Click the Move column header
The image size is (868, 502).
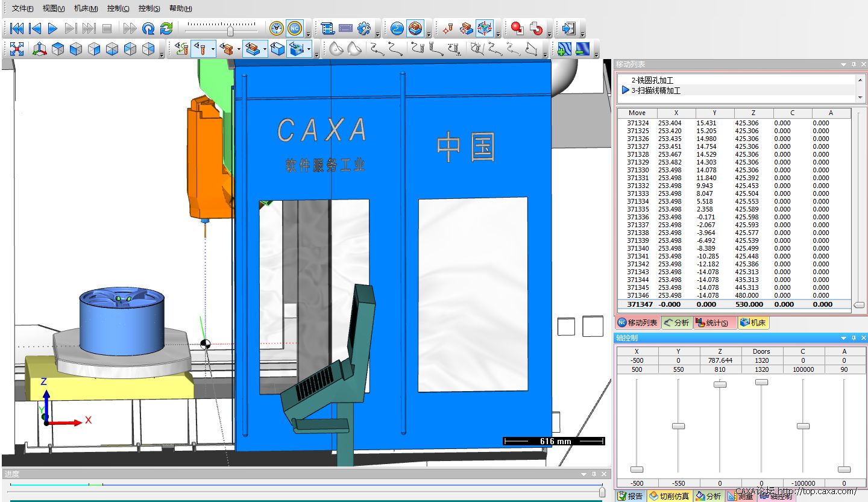[x=637, y=113]
